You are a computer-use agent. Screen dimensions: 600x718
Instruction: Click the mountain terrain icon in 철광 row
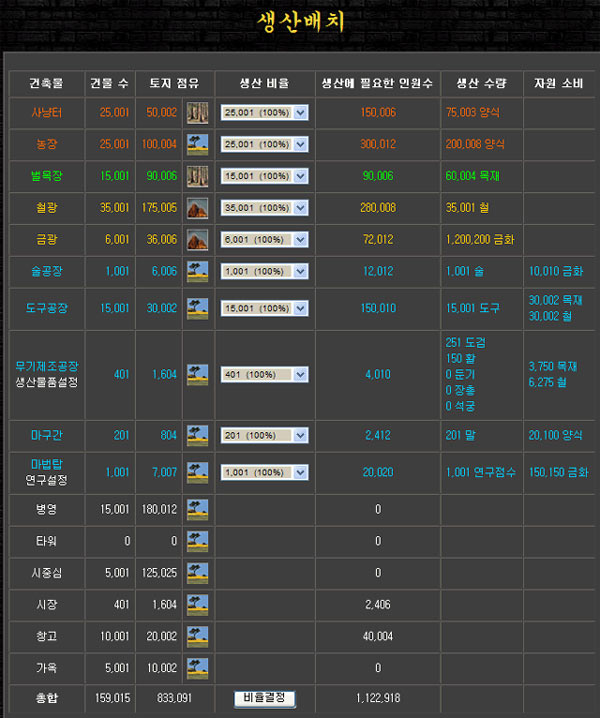pyautogui.click(x=197, y=209)
